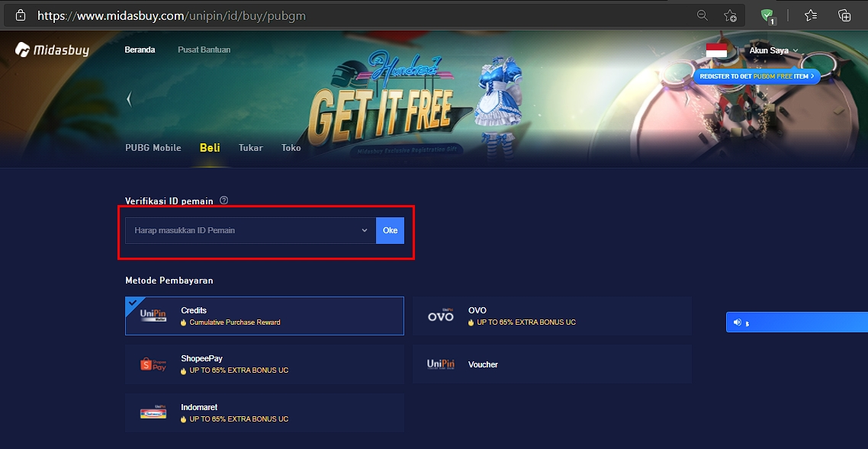
Task: Click the ShopeePay logo
Action: [153, 364]
